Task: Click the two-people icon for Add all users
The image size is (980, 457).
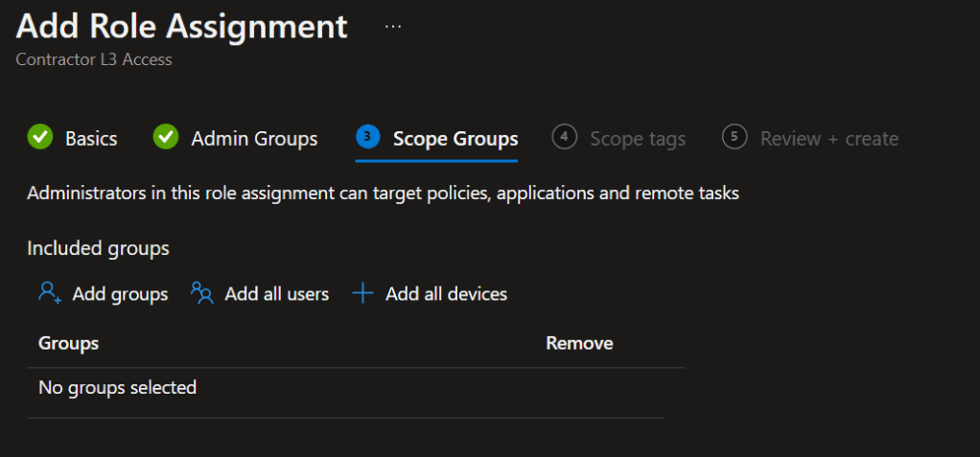Action: coord(202,293)
